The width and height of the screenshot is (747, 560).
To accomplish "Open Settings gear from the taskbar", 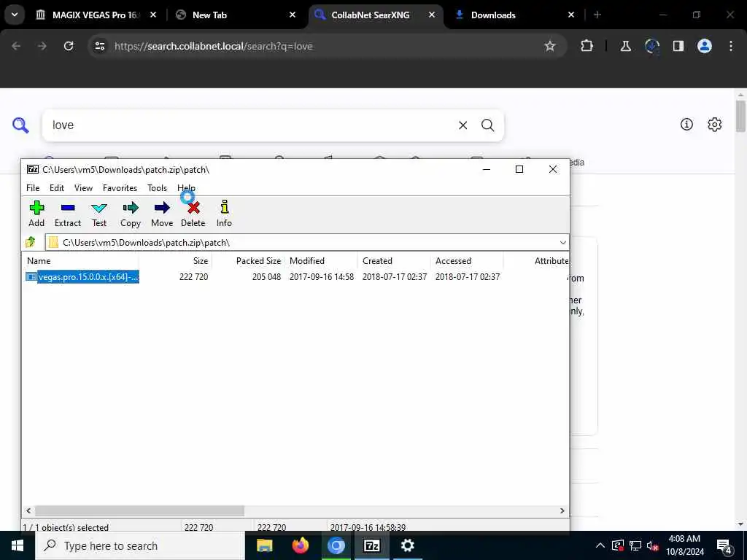I will 407,545.
